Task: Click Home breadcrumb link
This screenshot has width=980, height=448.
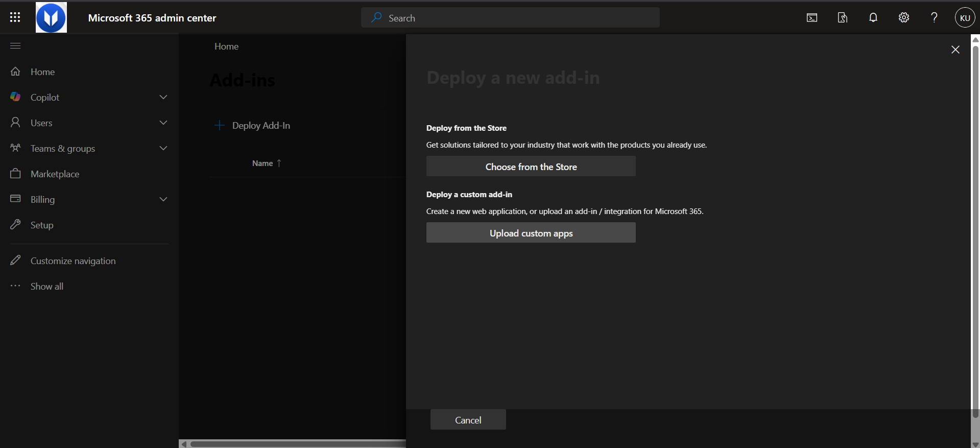Action: click(226, 46)
